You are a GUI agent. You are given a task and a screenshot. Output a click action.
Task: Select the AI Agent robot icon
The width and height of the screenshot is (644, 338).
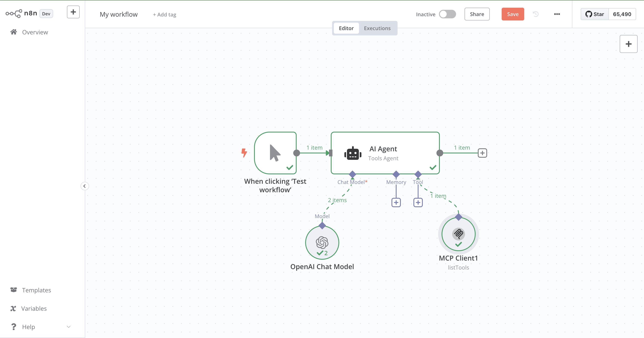tap(352, 153)
